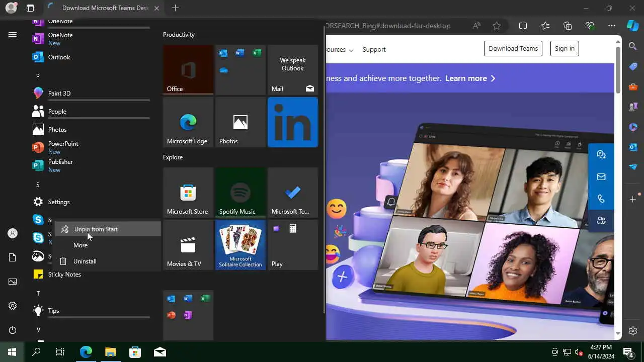Open Settings from the app list

click(91, 202)
